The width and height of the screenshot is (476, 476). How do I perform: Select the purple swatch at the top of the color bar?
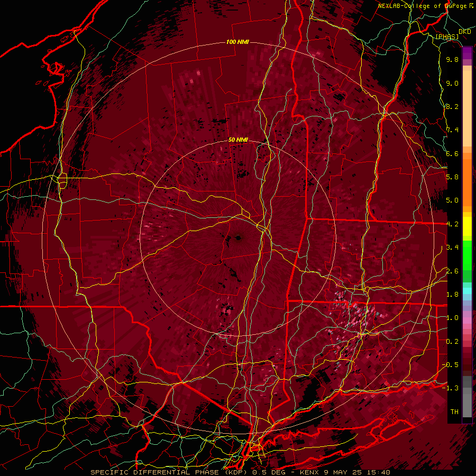pyautogui.click(x=467, y=53)
